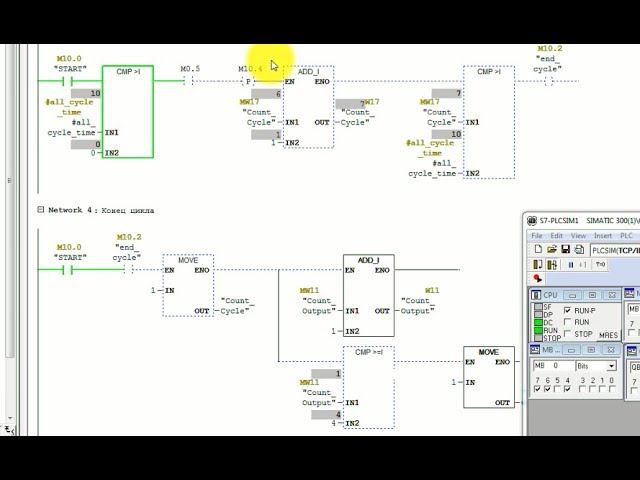The image size is (640, 480).
Task: Toggle bit 6 checkbox in MB 0
Action: tap(547, 389)
